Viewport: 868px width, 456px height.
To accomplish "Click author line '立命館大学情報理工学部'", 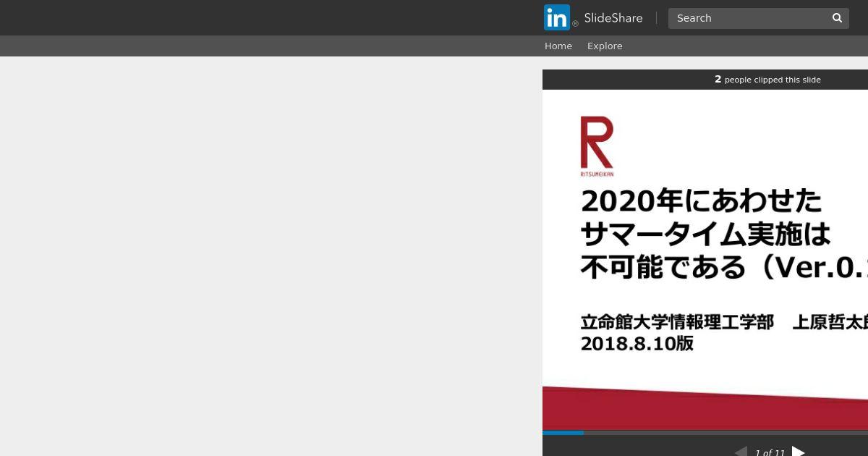I will click(x=677, y=322).
